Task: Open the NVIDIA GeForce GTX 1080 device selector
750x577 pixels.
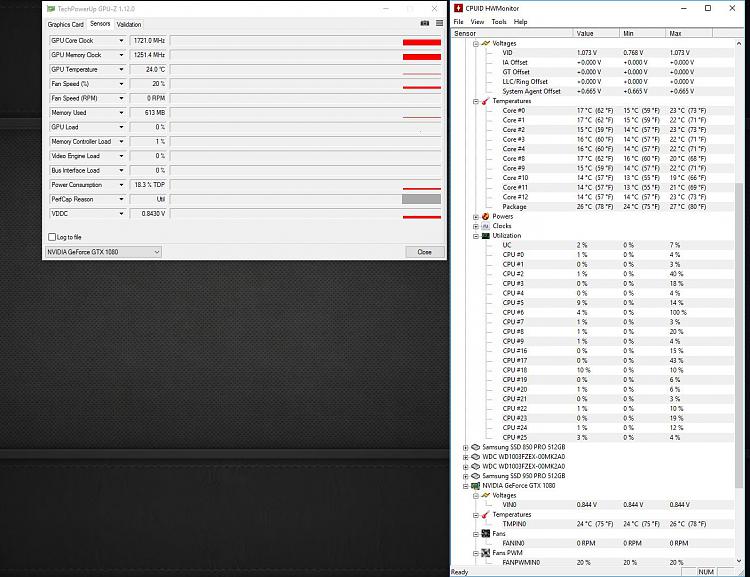Action: coord(103,252)
